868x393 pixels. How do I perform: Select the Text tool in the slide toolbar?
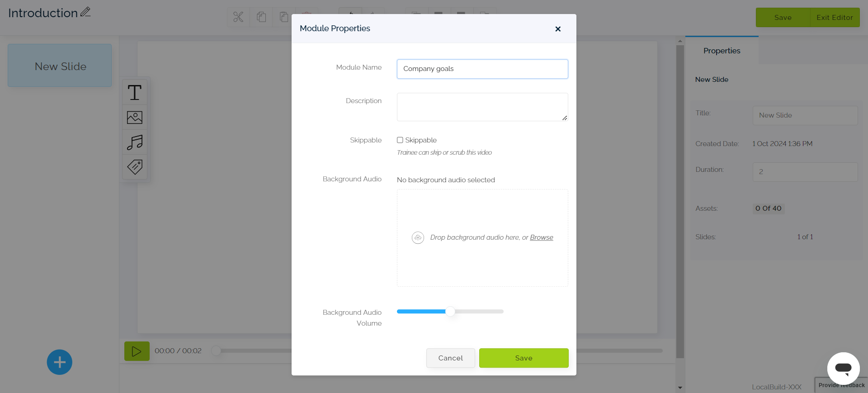pos(134,92)
